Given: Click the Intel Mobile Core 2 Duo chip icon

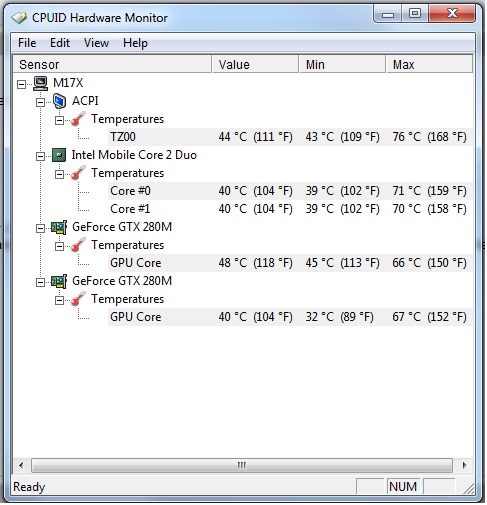Looking at the screenshot, I should [59, 155].
